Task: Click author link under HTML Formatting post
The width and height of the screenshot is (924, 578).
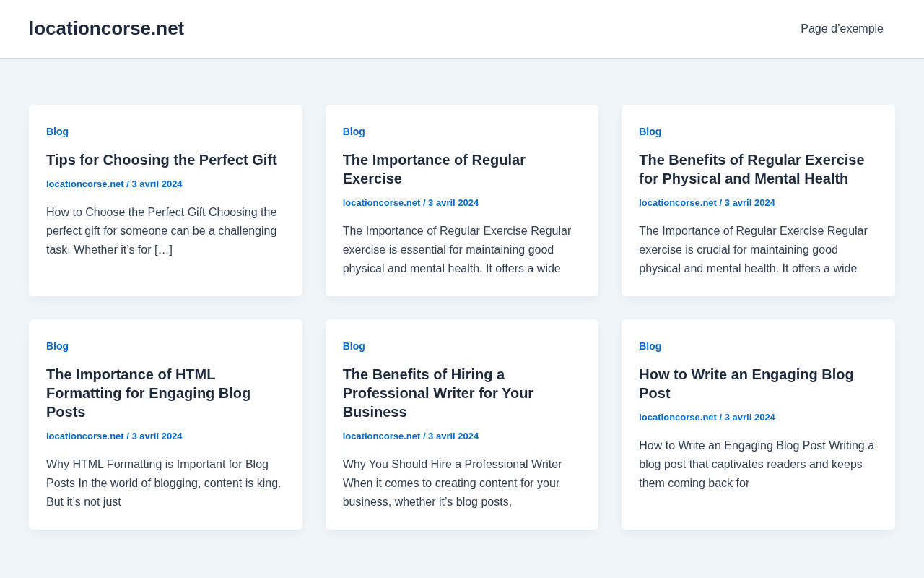Action: [x=85, y=436]
